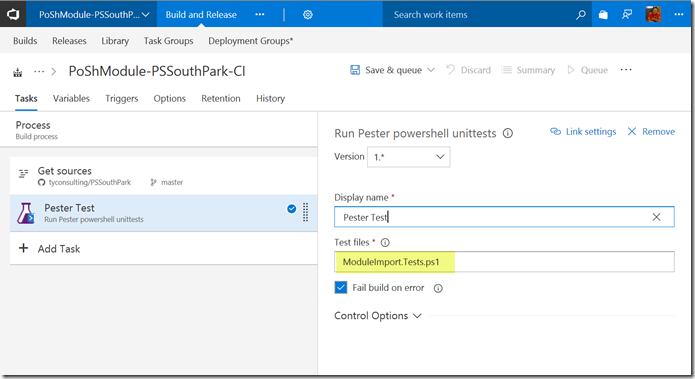Select the Get sources step
Image resolution: width=695 pixels, height=379 pixels.
(164, 176)
